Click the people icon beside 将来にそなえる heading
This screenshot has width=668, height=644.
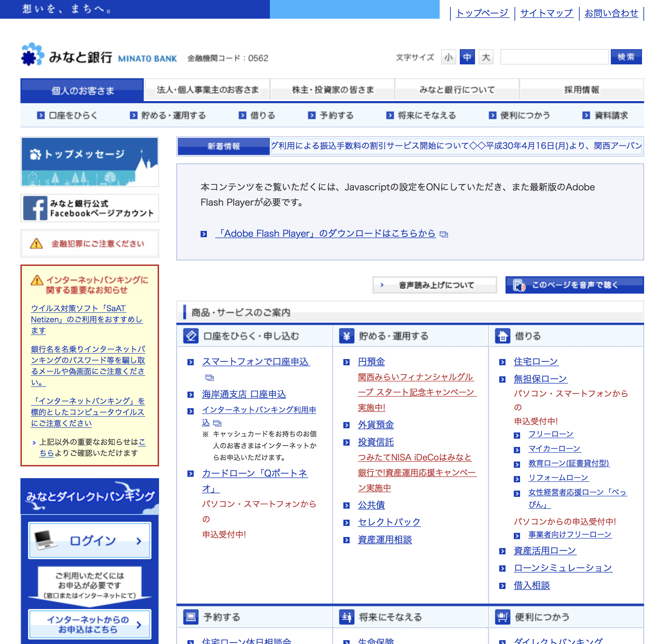click(x=346, y=617)
